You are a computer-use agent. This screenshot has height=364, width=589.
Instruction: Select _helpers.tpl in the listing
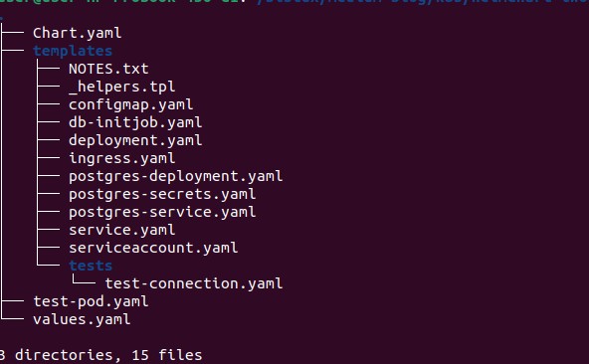click(122, 87)
